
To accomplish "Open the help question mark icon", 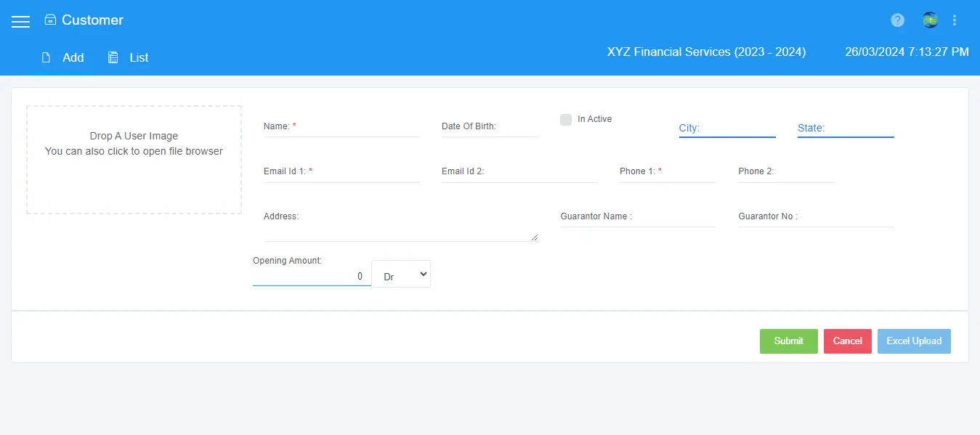I will [x=897, y=20].
